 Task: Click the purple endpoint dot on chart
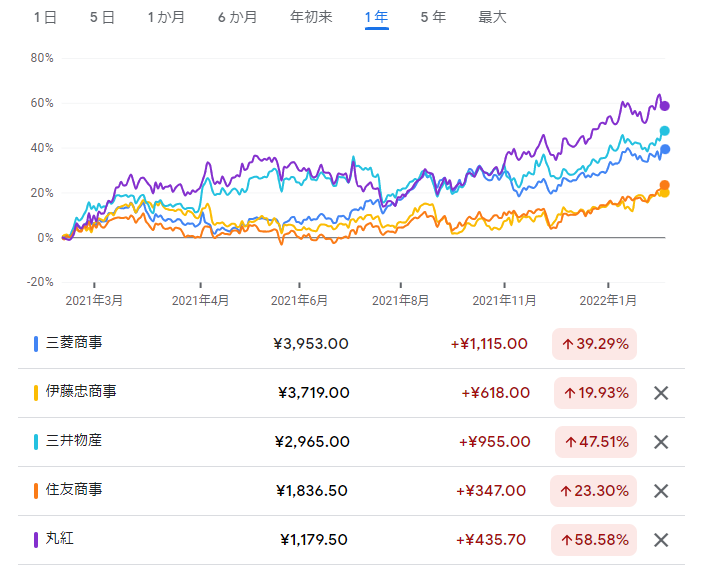(665, 106)
